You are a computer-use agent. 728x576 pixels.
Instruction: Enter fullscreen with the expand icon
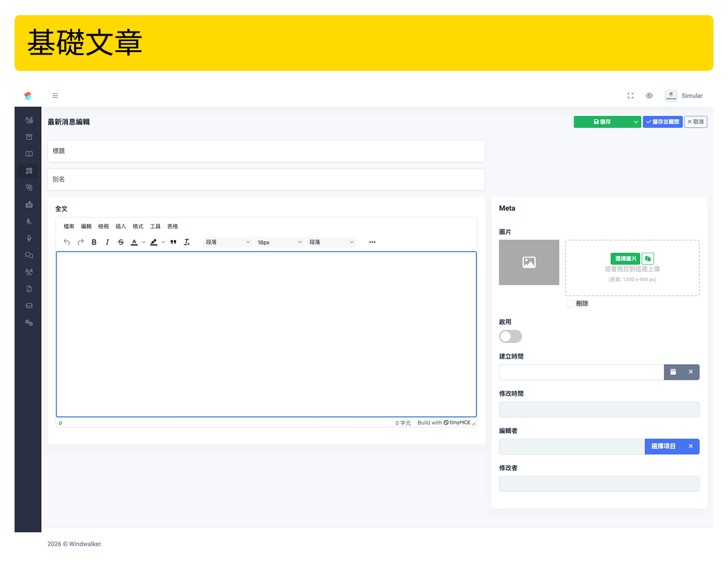click(630, 96)
